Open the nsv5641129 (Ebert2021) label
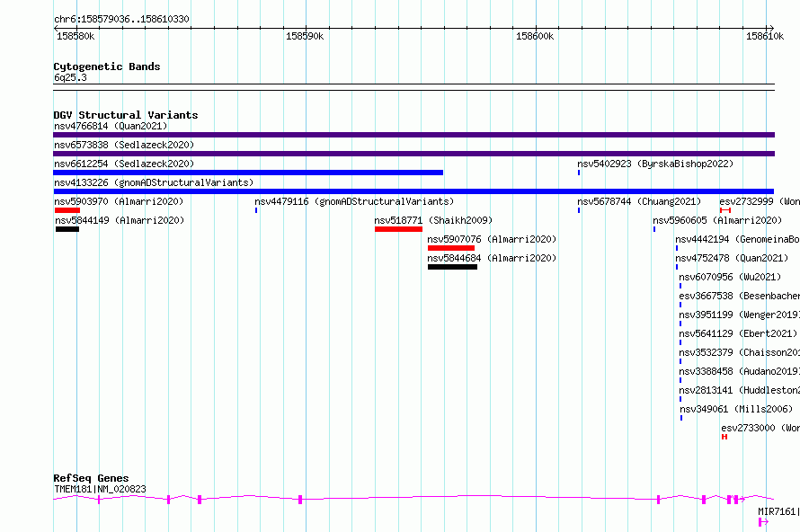The width and height of the screenshot is (800, 532). click(x=738, y=333)
